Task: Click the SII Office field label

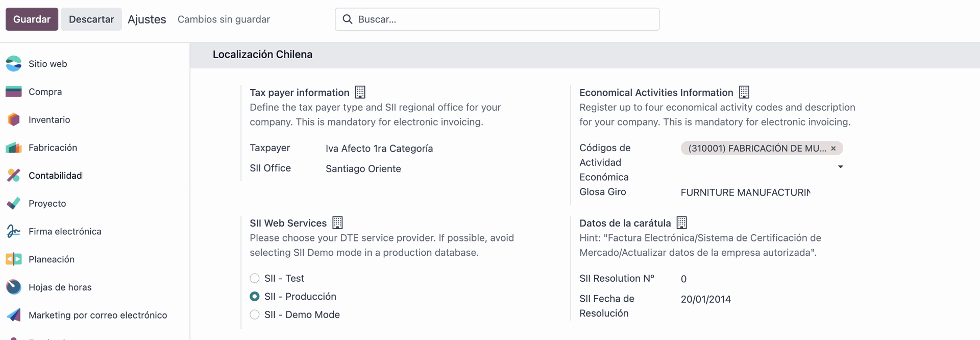Action: tap(271, 168)
